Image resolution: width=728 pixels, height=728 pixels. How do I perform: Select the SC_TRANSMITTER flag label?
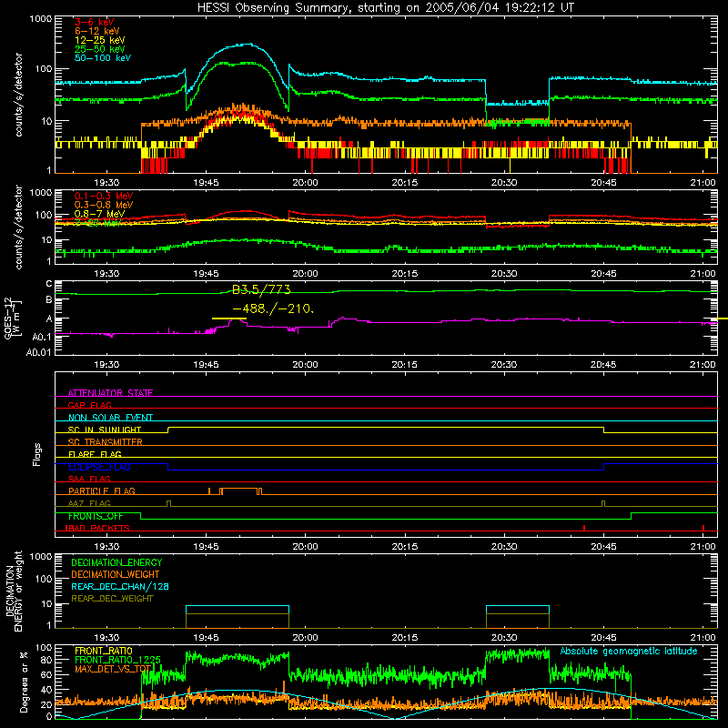[106, 442]
